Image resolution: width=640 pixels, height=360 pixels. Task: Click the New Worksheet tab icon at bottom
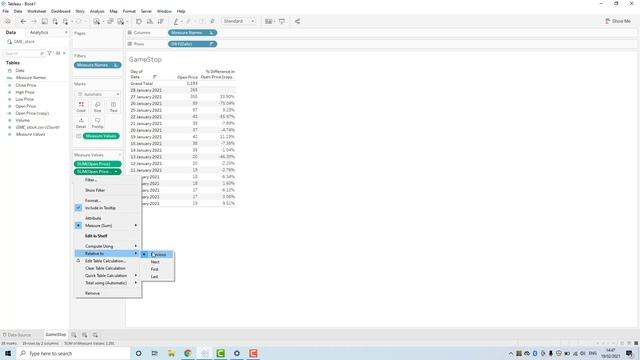pyautogui.click(x=74, y=335)
